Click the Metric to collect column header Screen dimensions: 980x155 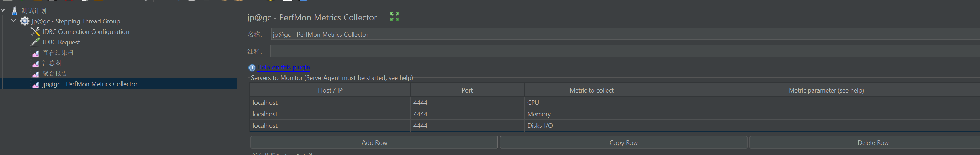(x=592, y=90)
